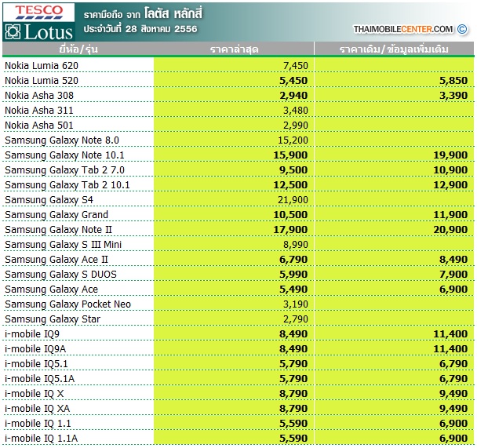Click the latest price column header

click(234, 49)
